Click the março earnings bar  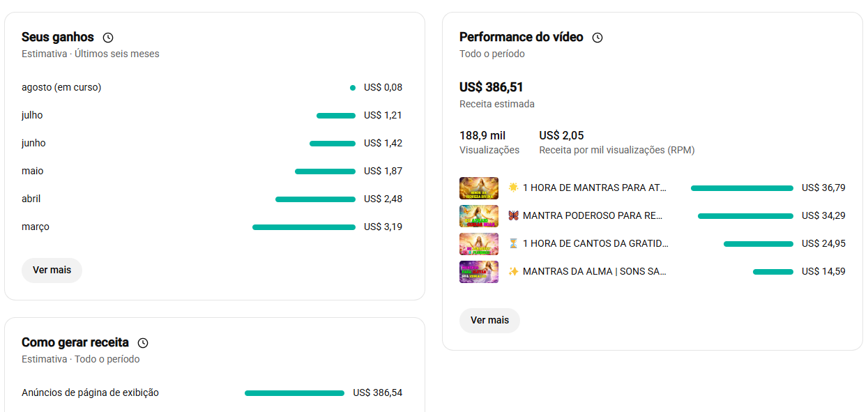point(304,227)
